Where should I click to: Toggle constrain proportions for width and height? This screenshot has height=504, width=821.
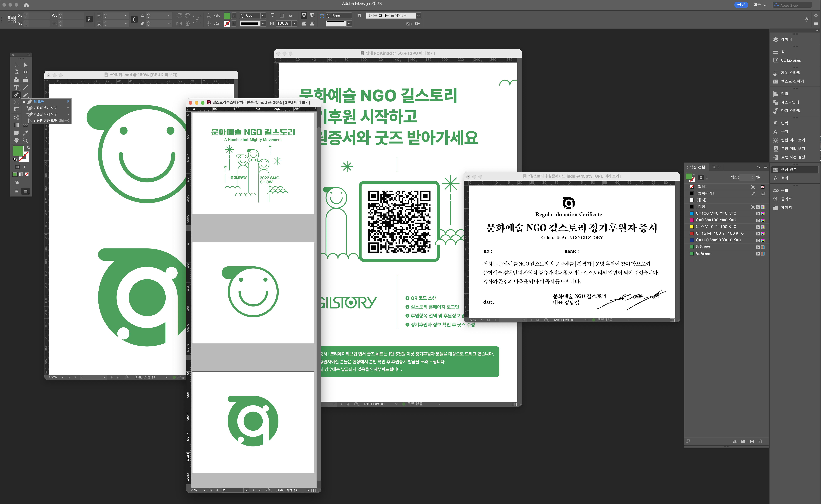click(89, 19)
